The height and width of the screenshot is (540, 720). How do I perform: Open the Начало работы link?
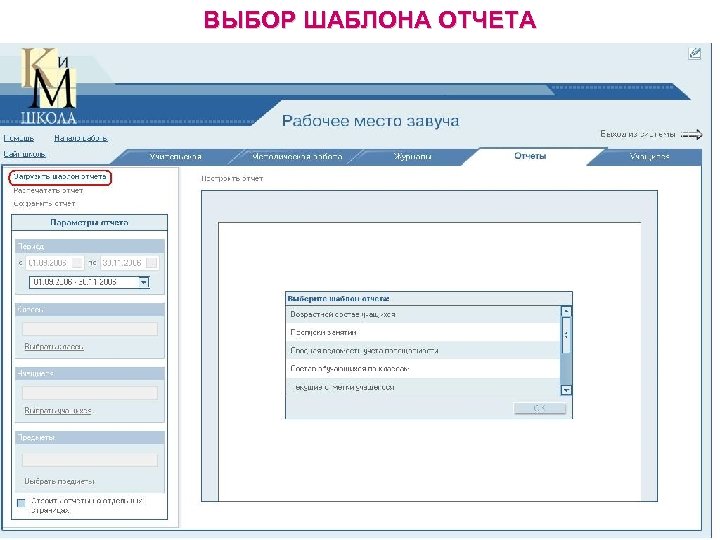(81, 138)
